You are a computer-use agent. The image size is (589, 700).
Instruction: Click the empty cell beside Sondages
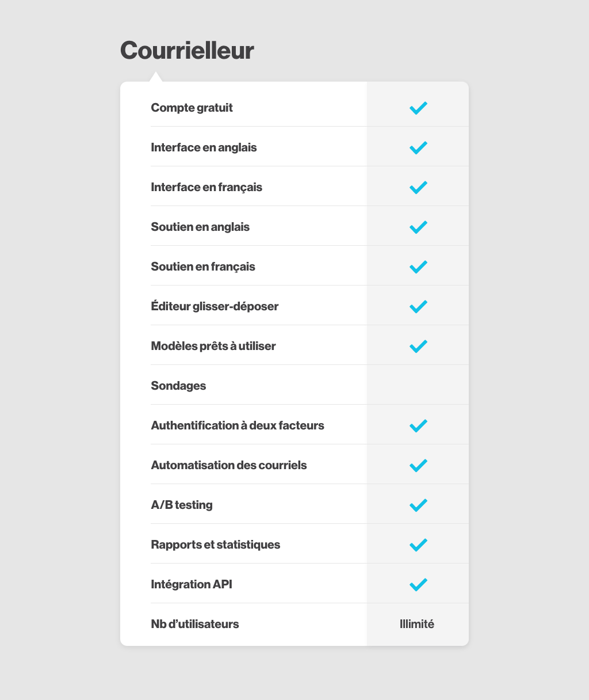click(x=418, y=385)
